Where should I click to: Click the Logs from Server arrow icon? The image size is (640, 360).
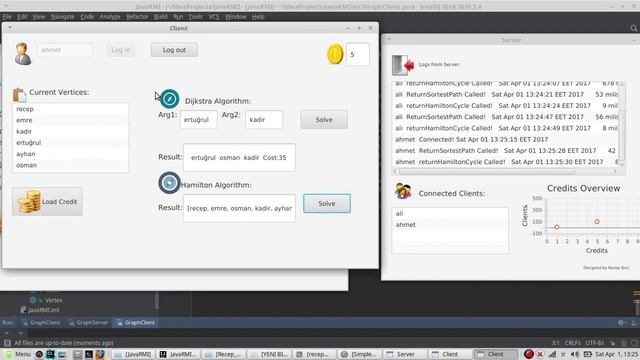403,65
